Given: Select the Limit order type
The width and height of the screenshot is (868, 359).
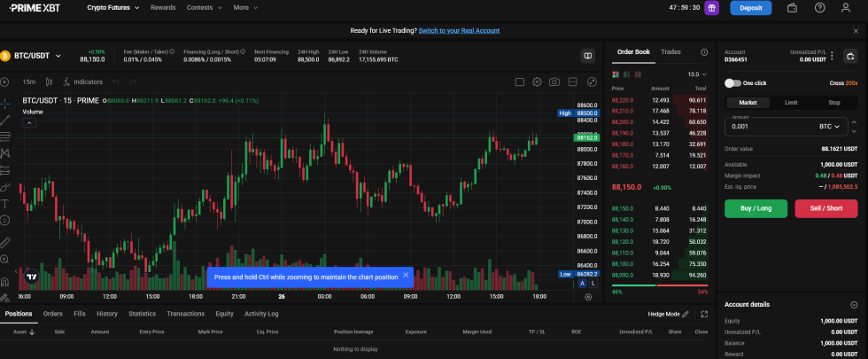Looking at the screenshot, I should [791, 103].
